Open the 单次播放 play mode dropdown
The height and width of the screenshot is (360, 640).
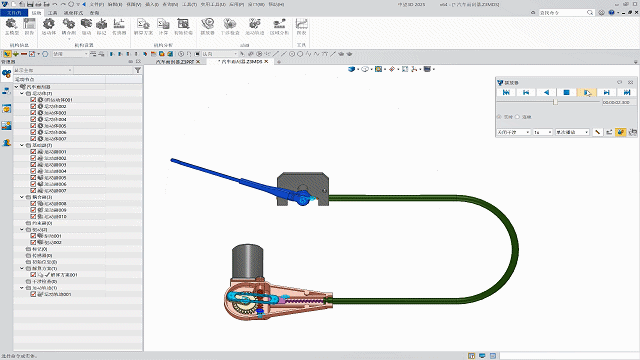(x=572, y=132)
